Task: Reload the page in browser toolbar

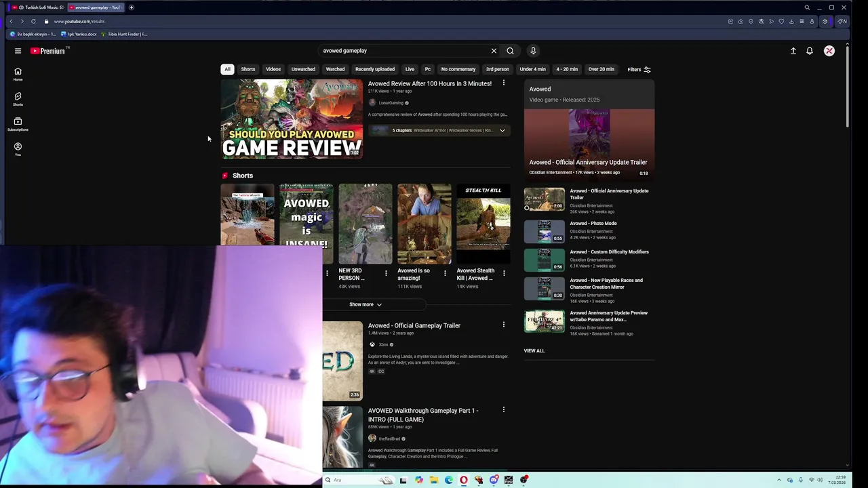Action: (x=33, y=21)
